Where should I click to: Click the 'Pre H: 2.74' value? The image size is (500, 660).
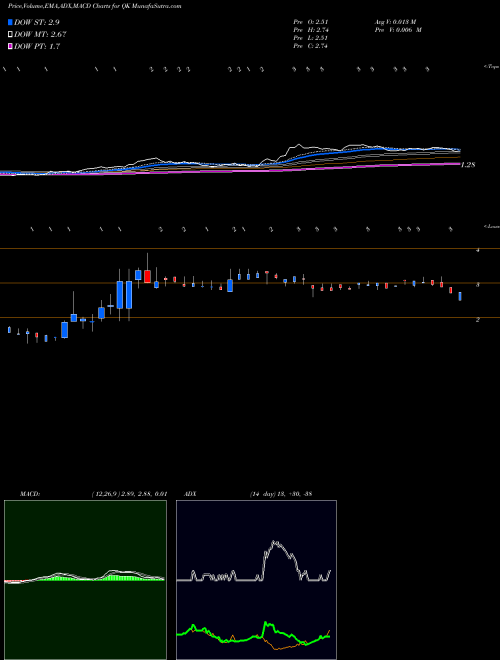click(311, 30)
